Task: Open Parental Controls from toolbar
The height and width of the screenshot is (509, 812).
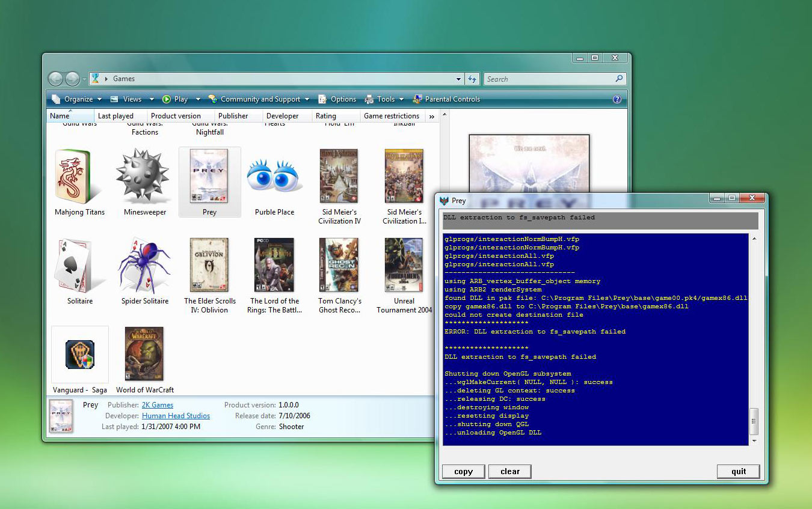Action: click(x=446, y=99)
